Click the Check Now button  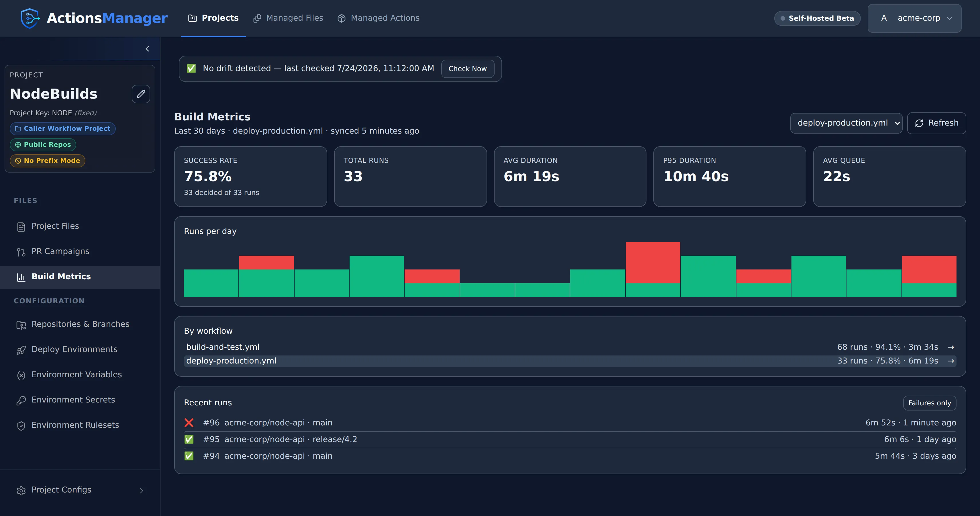[468, 69]
